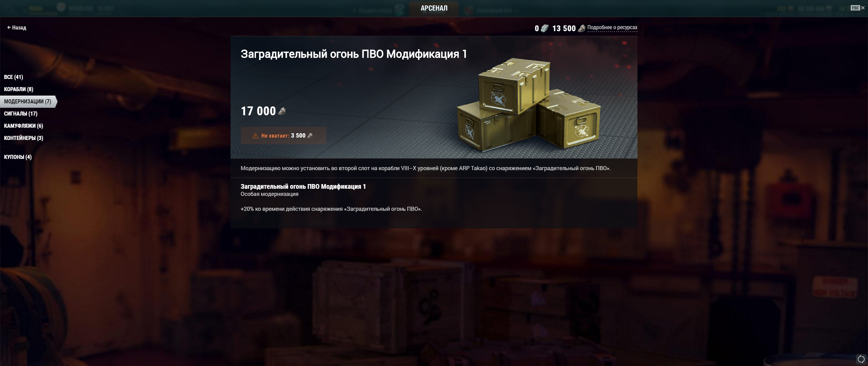Click the warning triangle icon
The height and width of the screenshot is (366, 868).
255,136
